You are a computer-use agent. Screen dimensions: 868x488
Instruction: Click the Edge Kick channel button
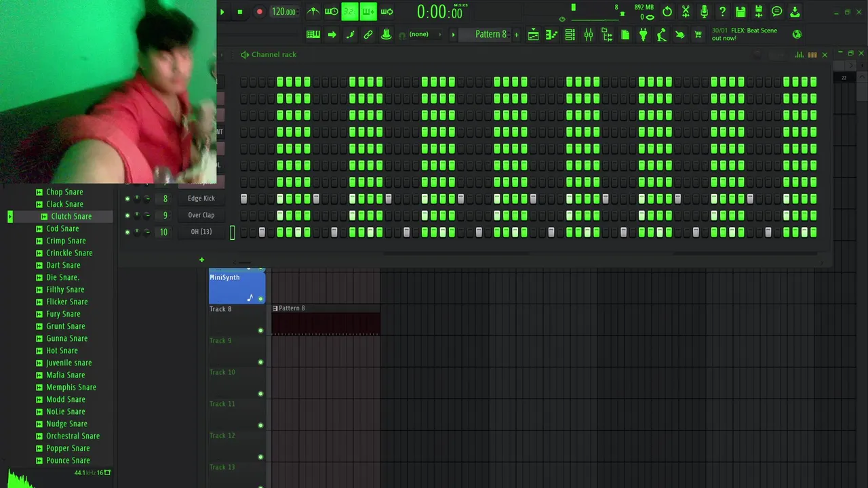point(201,199)
